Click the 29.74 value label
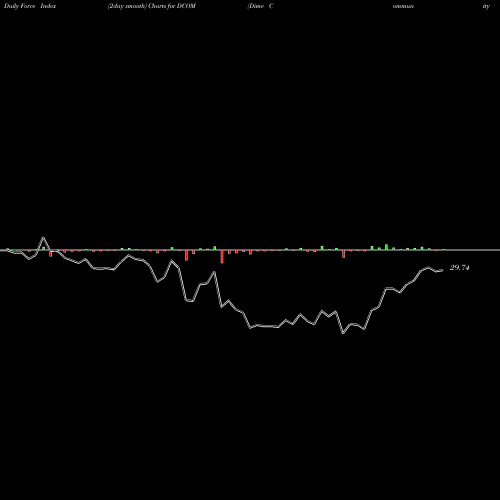Viewport: 500px width, 500px height. click(x=459, y=268)
